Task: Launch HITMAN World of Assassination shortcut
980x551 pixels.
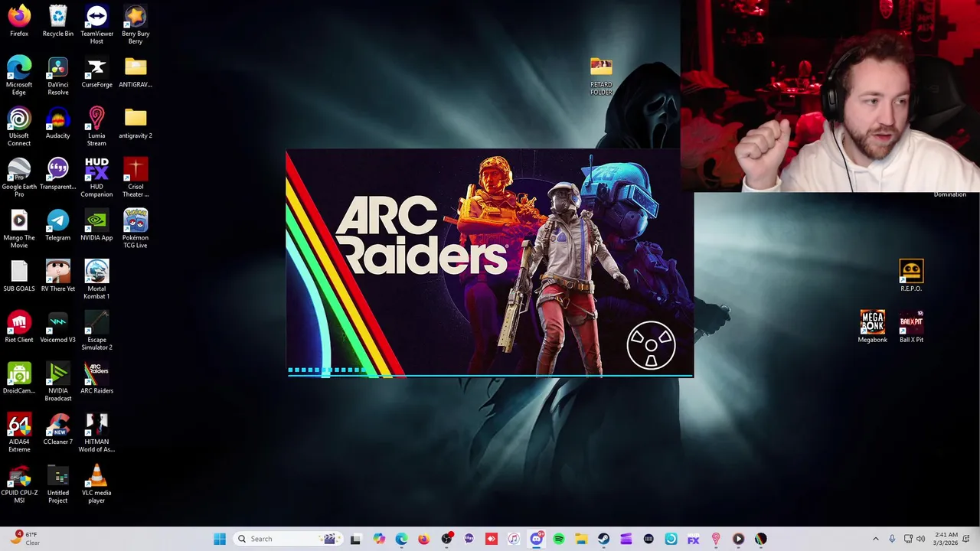Action: (x=96, y=433)
